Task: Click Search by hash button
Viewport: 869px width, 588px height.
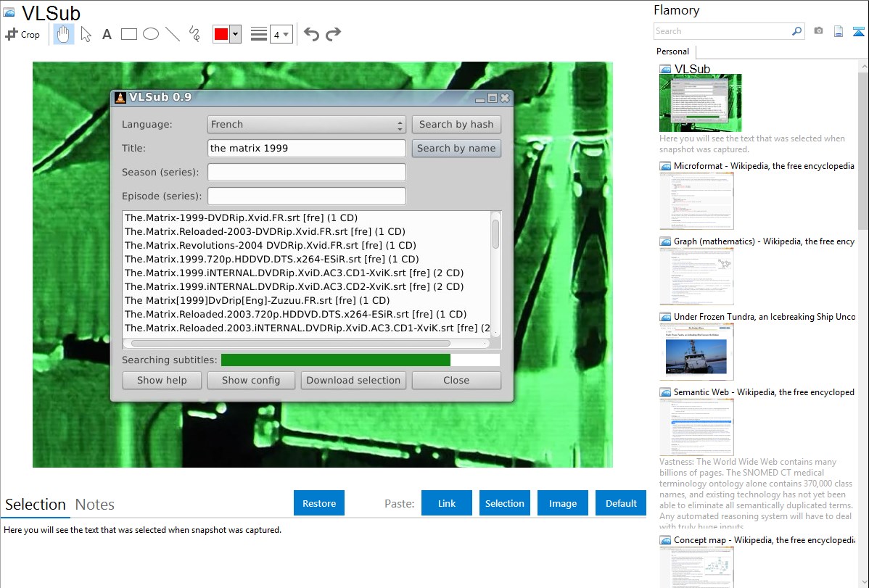Action: click(x=456, y=124)
